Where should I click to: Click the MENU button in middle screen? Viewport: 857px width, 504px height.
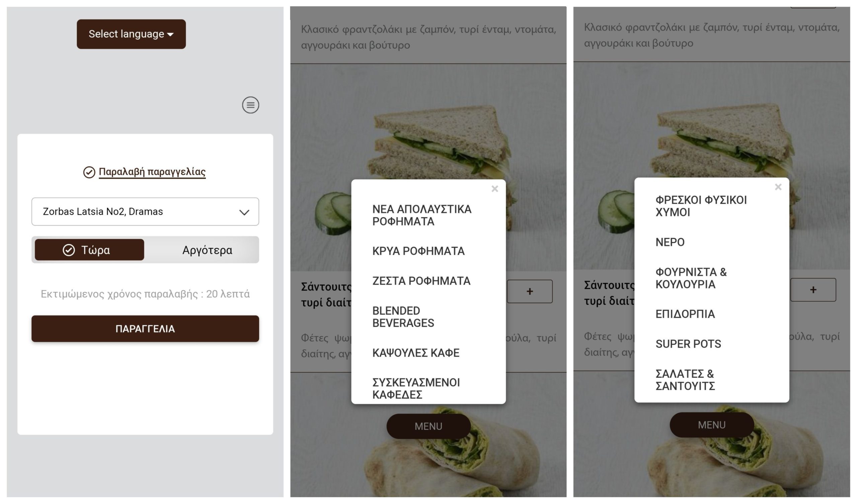click(428, 426)
